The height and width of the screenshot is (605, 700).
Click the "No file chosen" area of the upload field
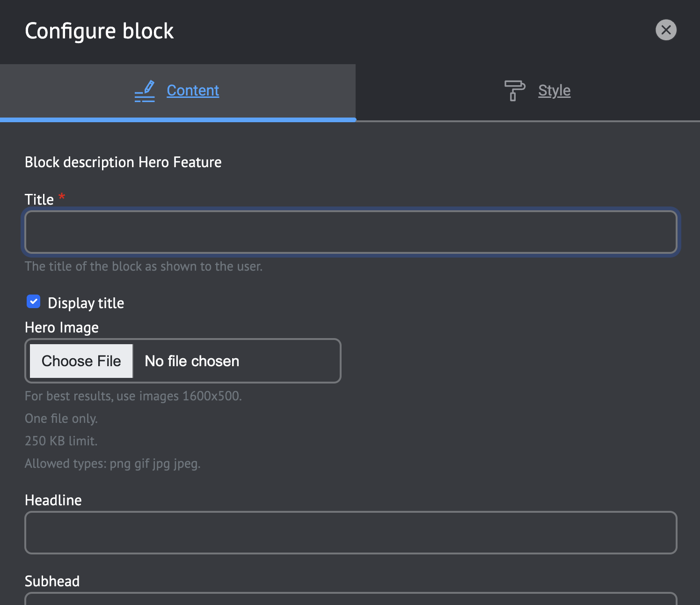[191, 361]
